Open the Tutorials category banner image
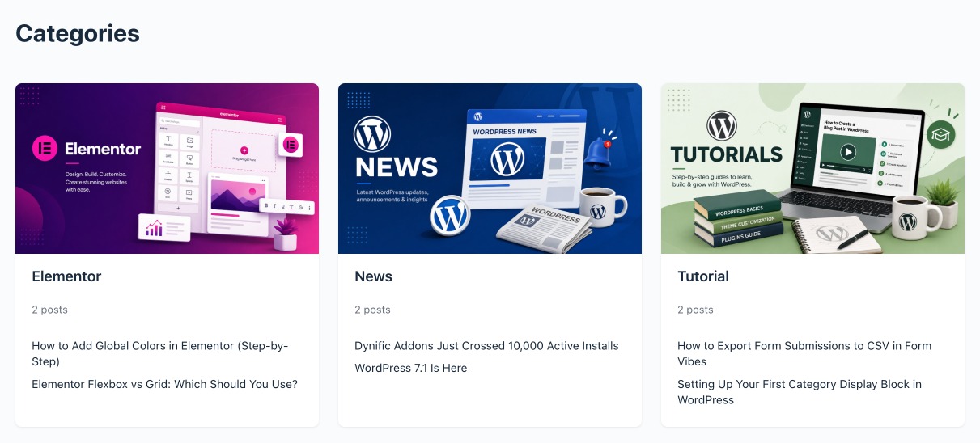The image size is (980, 443). pos(812,168)
